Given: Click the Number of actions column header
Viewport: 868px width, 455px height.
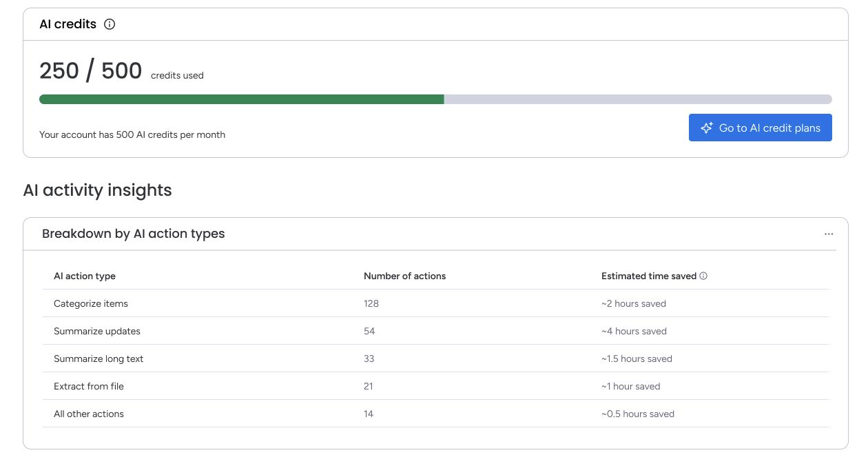Looking at the screenshot, I should tap(404, 276).
